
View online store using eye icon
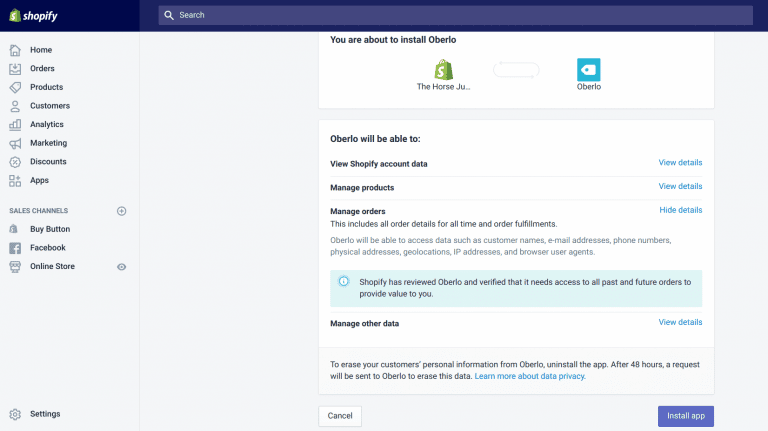pyautogui.click(x=121, y=267)
